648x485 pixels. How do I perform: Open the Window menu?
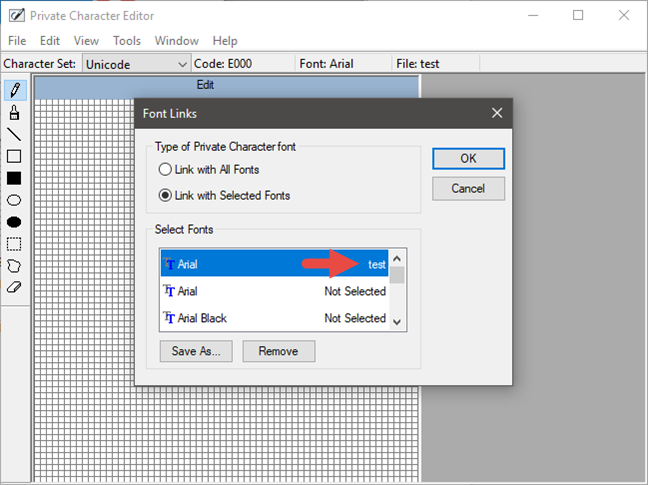pyautogui.click(x=176, y=40)
